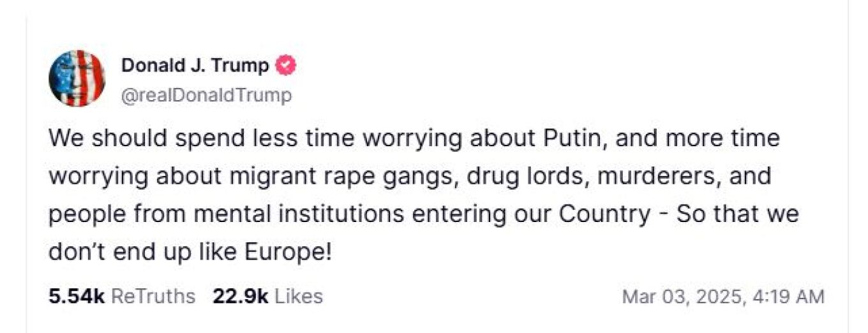Click the @realDonaldTrump handle
868x333 pixels.
pyautogui.click(x=206, y=95)
